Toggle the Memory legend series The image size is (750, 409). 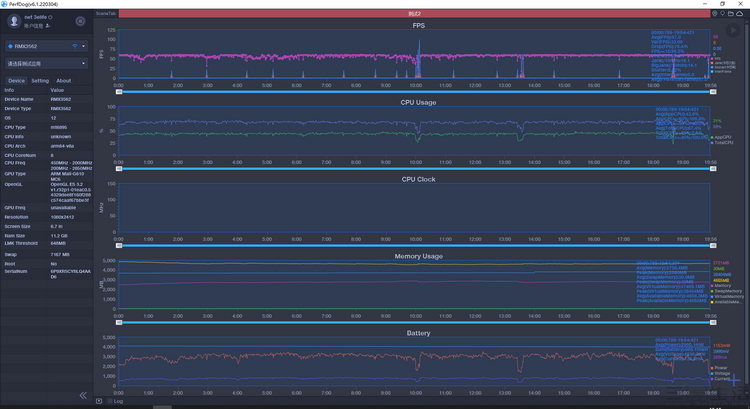(721, 286)
